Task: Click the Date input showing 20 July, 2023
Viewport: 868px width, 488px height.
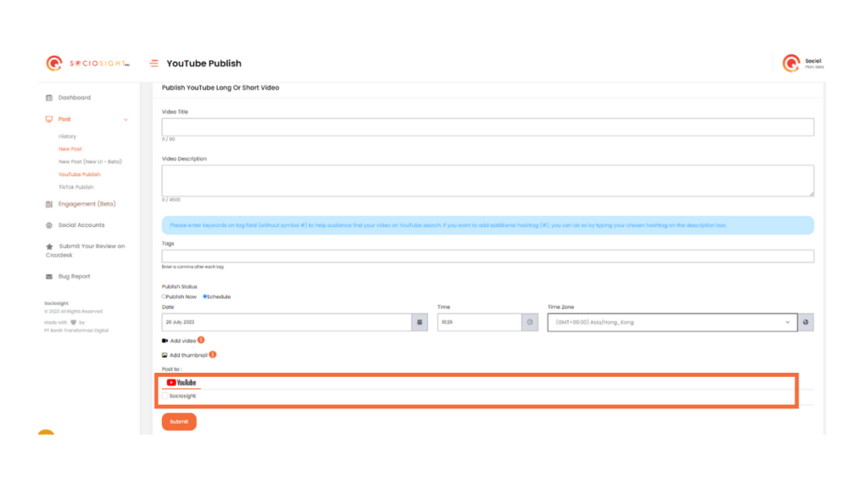Action: pos(287,322)
